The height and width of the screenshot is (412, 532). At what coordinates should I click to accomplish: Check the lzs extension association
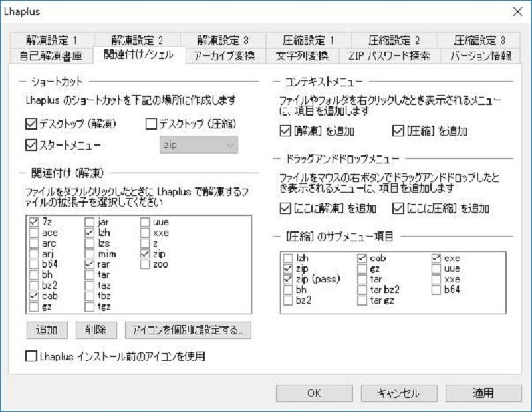pyautogui.click(x=90, y=243)
